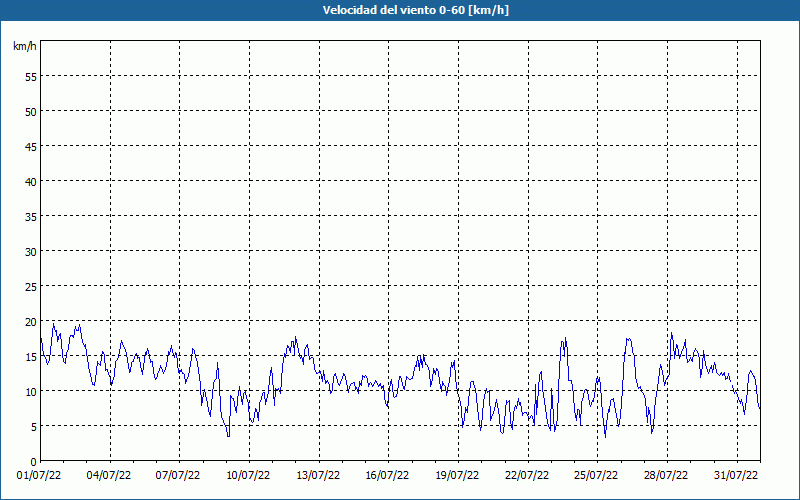800x500 pixels.
Task: Select the y-axis value 5
Action: pos(34,427)
